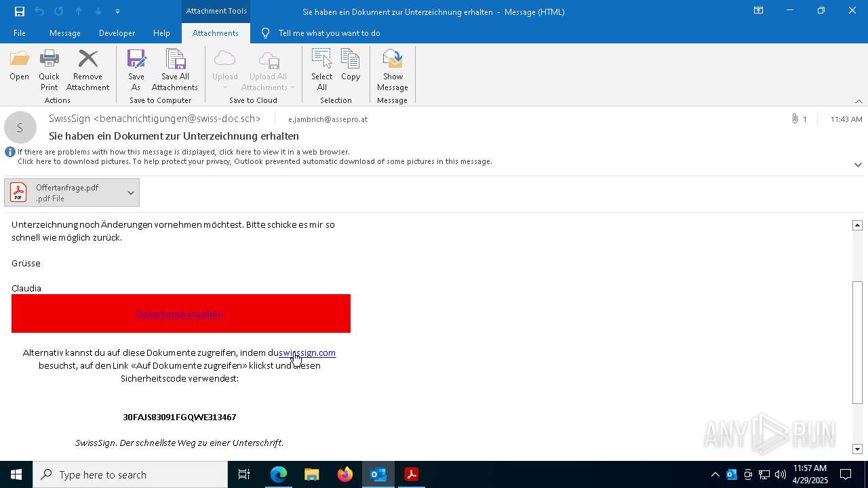The image size is (868, 488).
Task: Click the paperclip attachment count icon
Action: pos(795,119)
